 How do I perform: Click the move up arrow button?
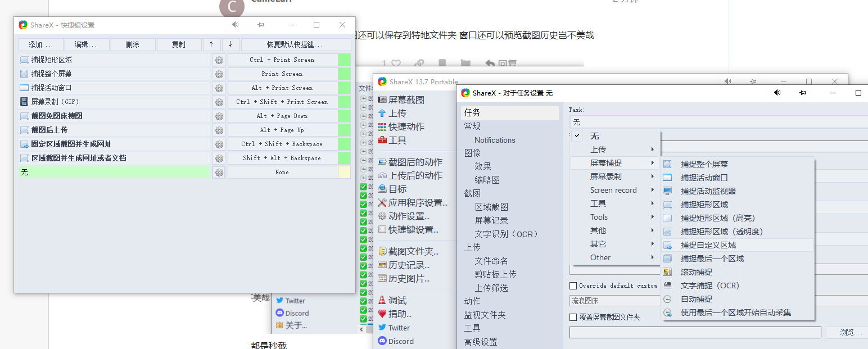coord(211,45)
